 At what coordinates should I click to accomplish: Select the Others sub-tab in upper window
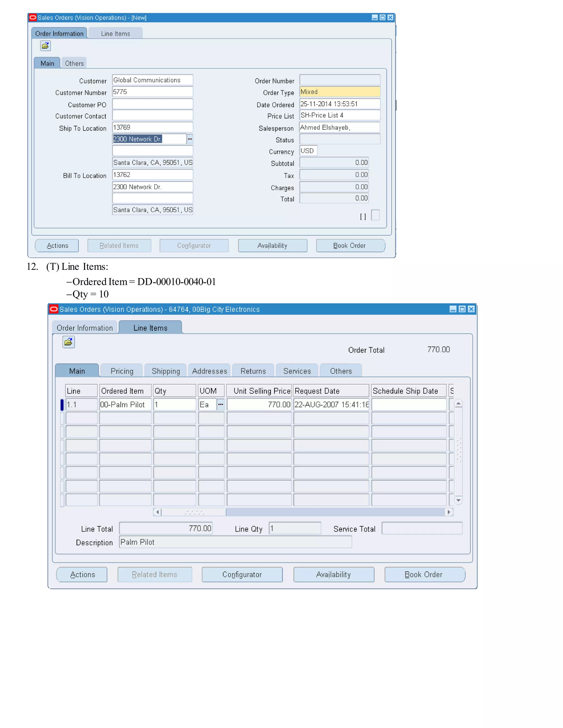(x=74, y=63)
